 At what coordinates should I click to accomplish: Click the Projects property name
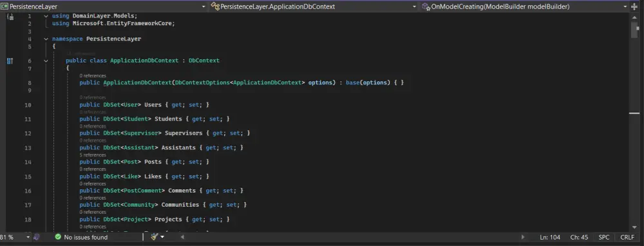click(168, 220)
